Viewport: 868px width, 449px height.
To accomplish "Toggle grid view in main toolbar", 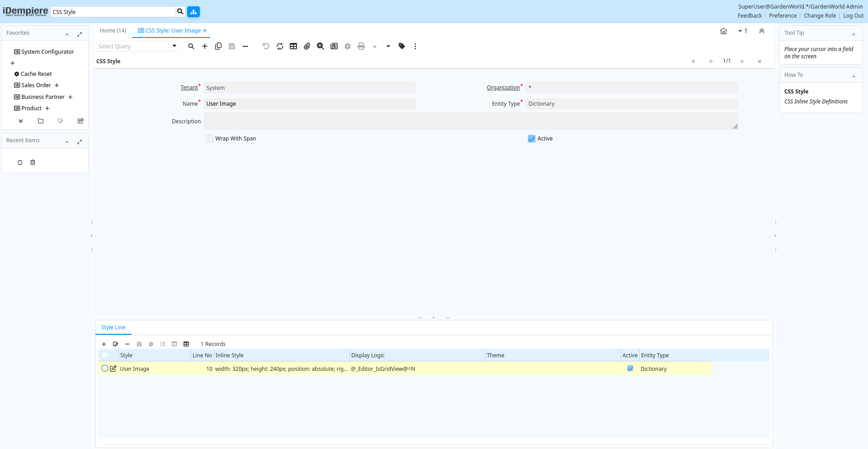I will click(293, 46).
